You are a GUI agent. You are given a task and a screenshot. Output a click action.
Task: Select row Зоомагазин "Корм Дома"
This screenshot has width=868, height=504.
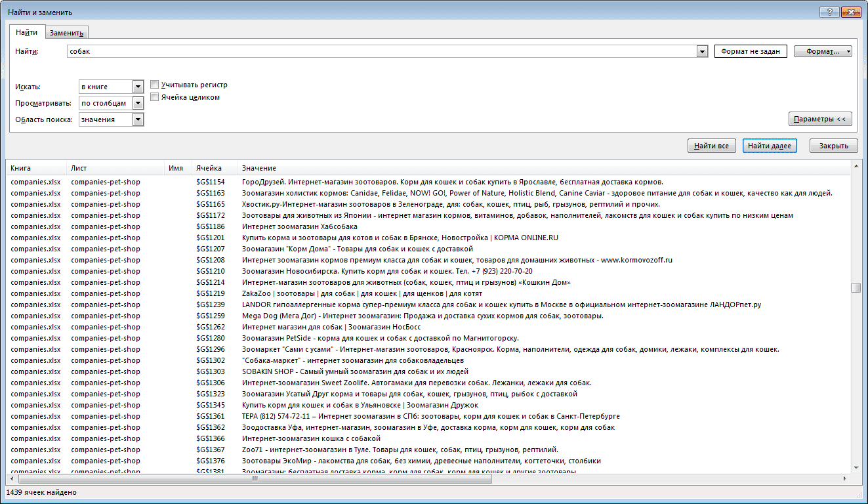(x=428, y=249)
